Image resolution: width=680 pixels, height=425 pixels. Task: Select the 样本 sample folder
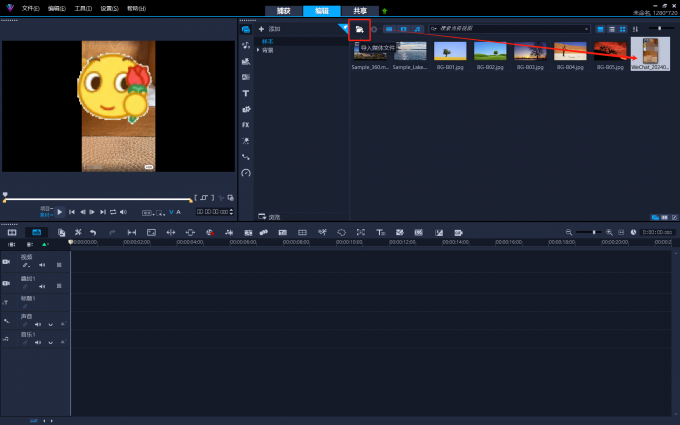pyautogui.click(x=268, y=42)
